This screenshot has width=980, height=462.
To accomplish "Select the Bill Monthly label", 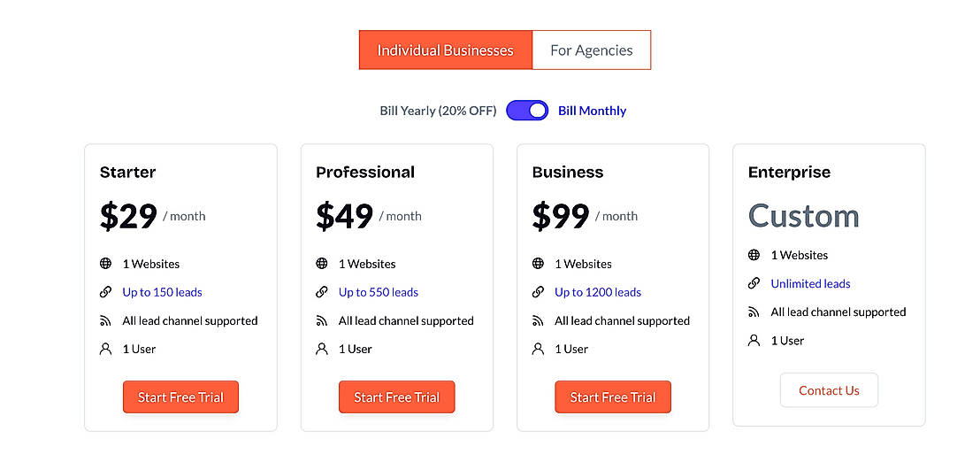I will 592,111.
